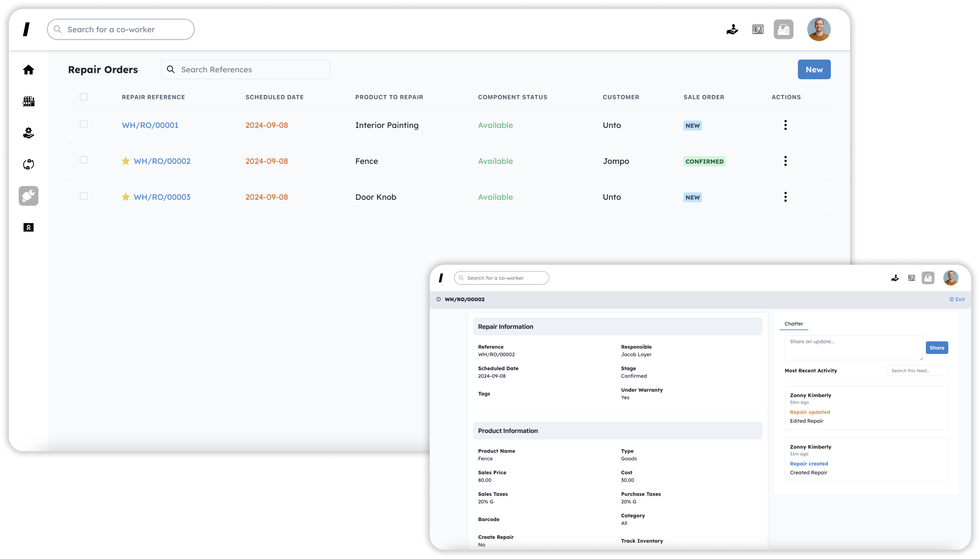Switch to the Chatter tab
The image size is (980, 559).
tap(793, 324)
